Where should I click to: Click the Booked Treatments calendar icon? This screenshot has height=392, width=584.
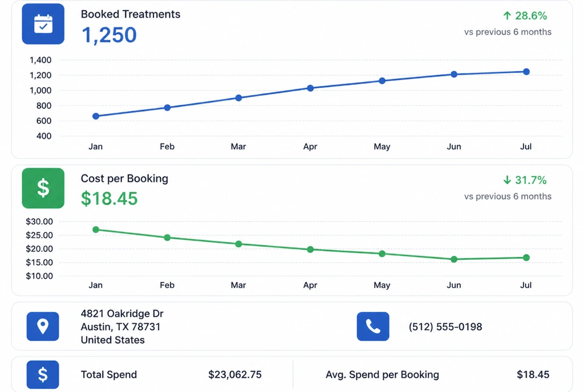pyautogui.click(x=43, y=24)
